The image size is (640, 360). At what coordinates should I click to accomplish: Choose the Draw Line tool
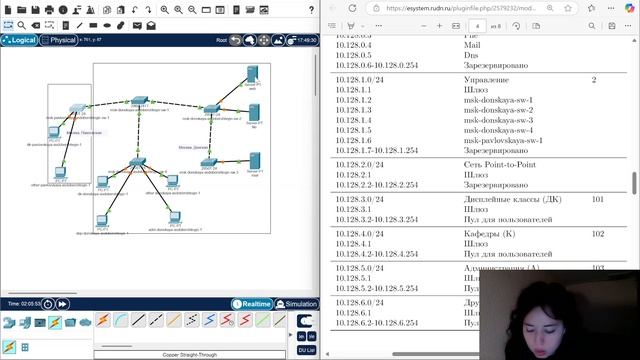pyautogui.click(x=80, y=26)
